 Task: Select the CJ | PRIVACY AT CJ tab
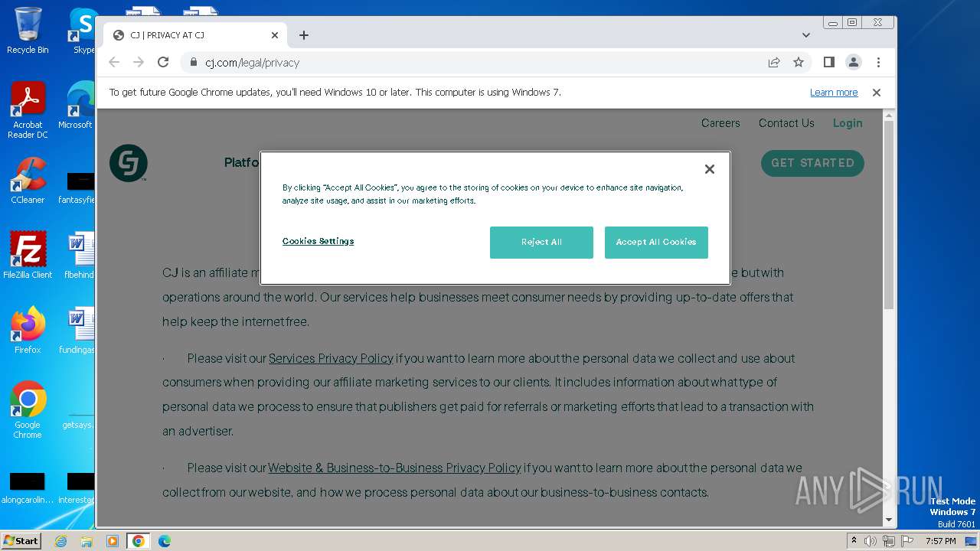coord(195,35)
